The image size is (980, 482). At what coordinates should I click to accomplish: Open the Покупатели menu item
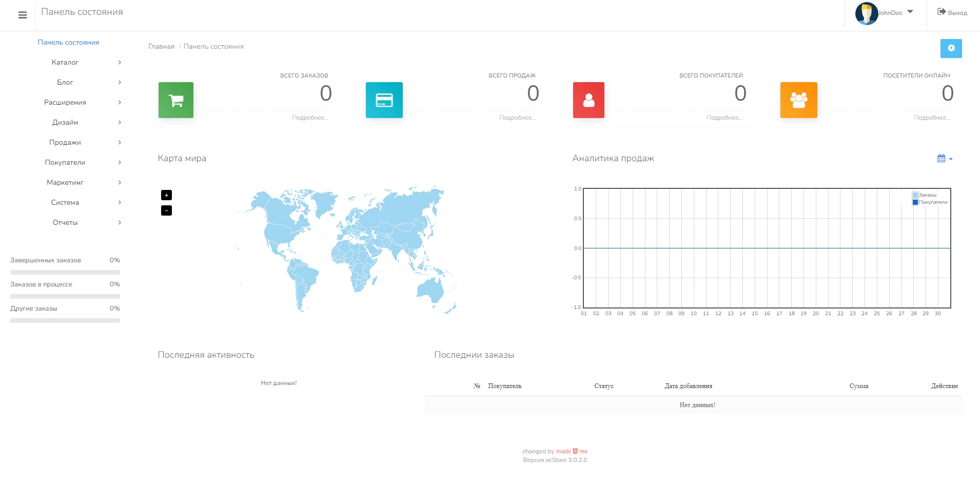(x=65, y=162)
